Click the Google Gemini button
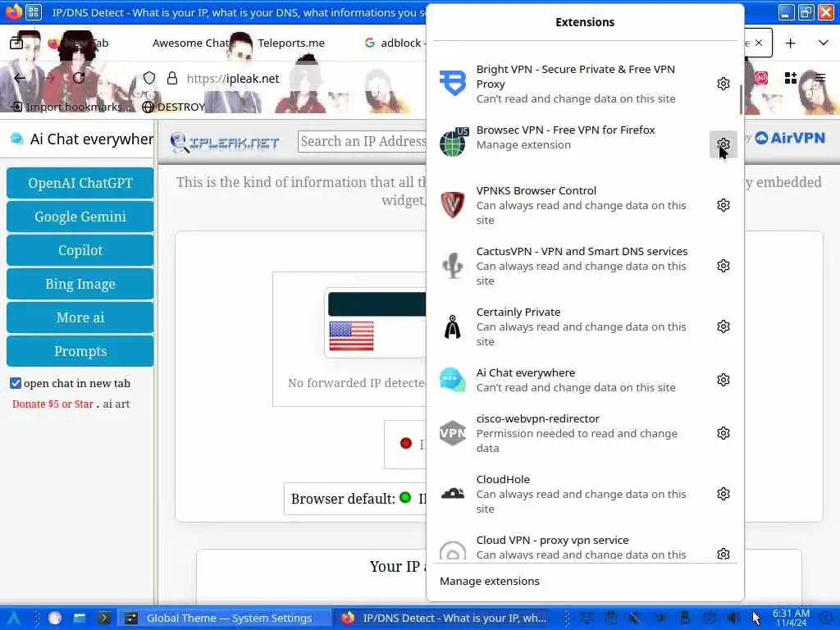 (80, 217)
